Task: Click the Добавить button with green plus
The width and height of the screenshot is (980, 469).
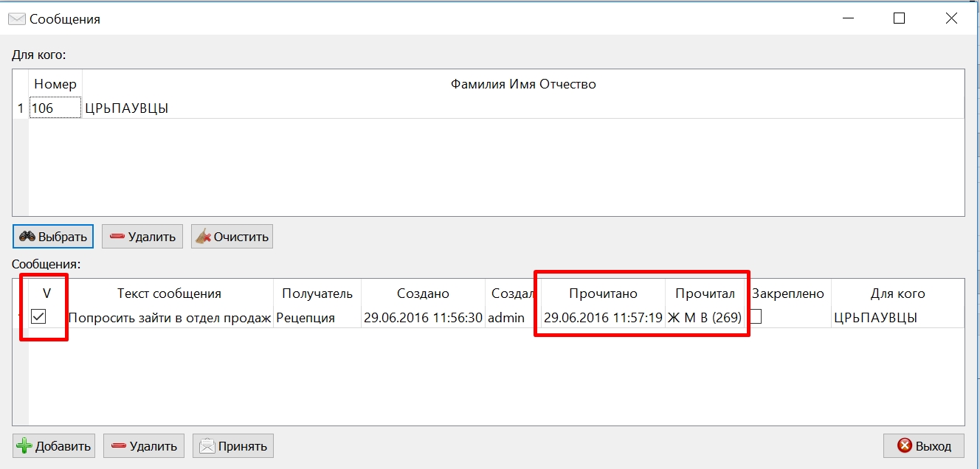Action: [x=54, y=445]
